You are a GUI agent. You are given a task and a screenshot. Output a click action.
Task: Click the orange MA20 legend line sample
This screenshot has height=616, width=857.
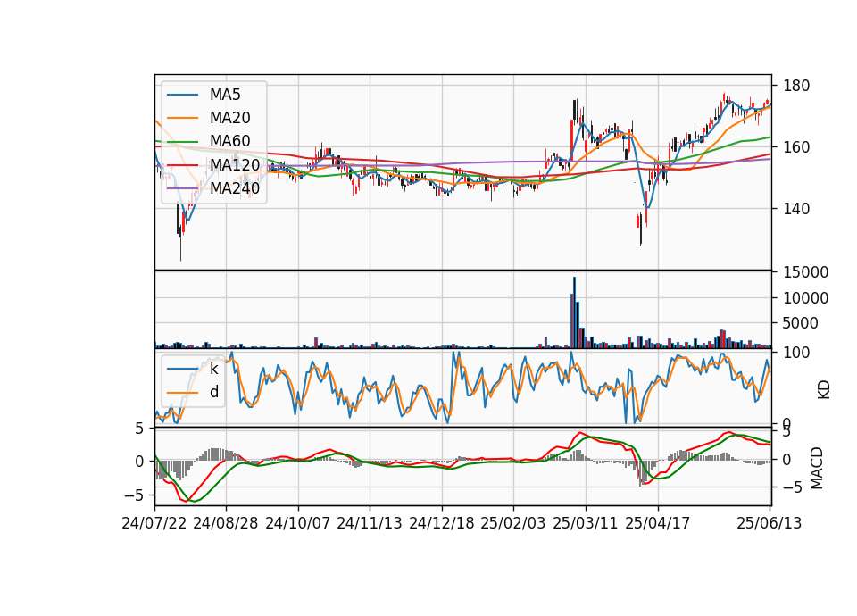point(182,118)
